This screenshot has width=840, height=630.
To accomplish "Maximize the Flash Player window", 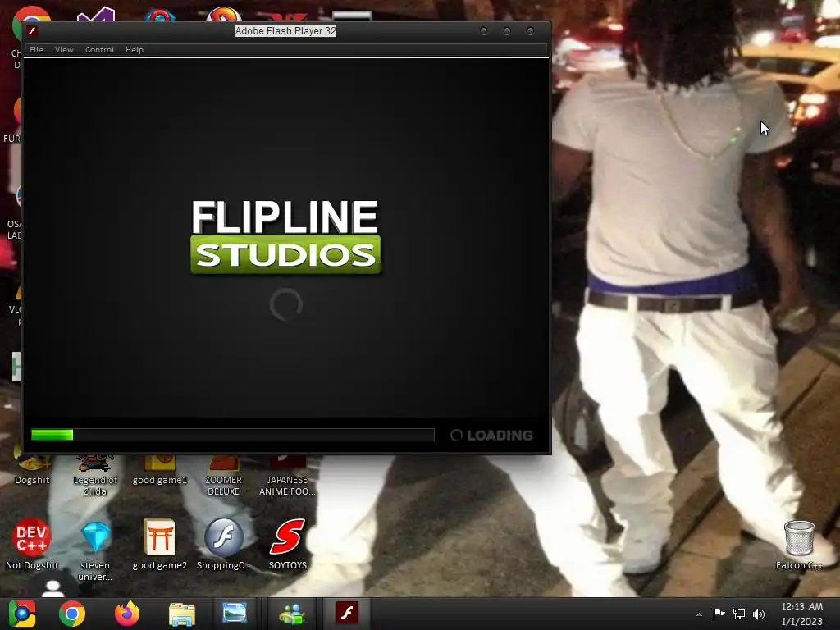I will point(507,31).
